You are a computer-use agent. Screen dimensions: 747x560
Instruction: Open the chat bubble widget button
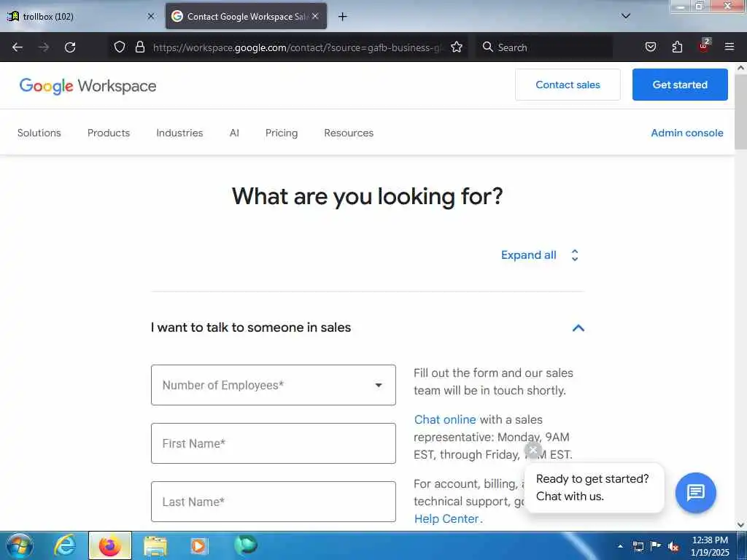(x=695, y=492)
